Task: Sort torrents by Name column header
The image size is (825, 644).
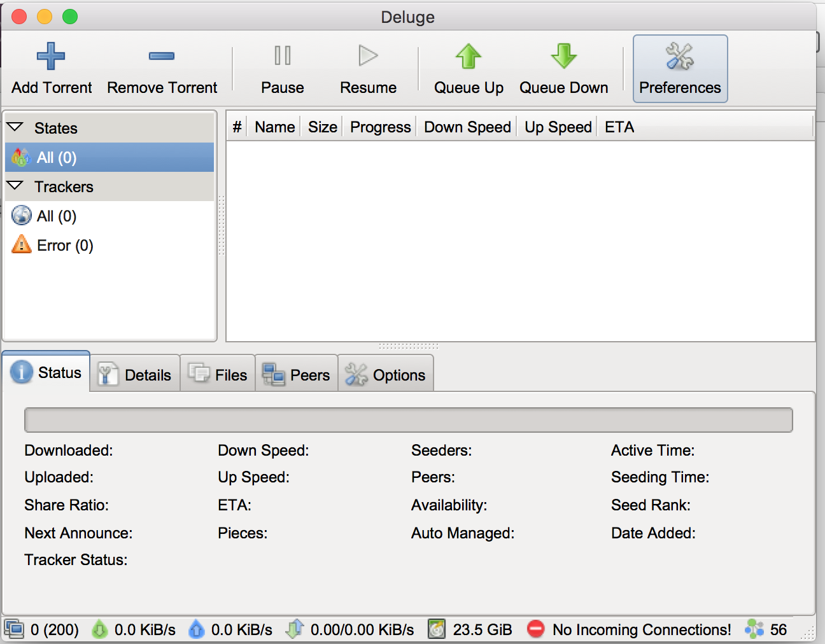Action: pyautogui.click(x=274, y=127)
